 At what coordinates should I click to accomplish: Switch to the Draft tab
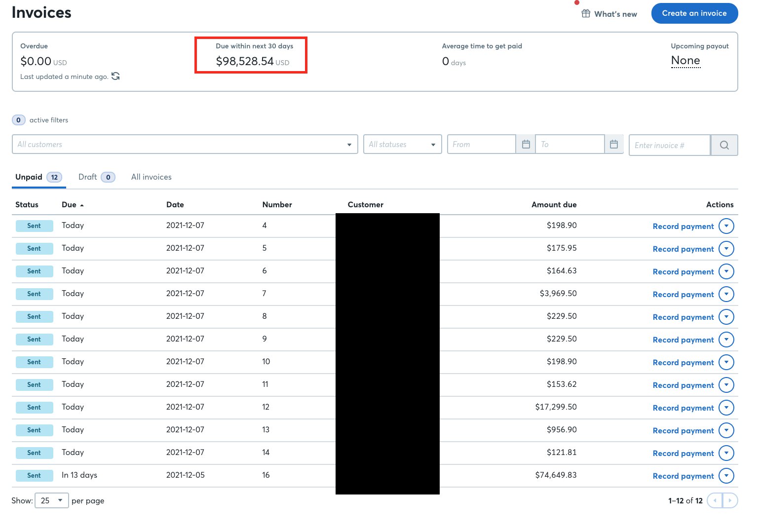pyautogui.click(x=97, y=177)
